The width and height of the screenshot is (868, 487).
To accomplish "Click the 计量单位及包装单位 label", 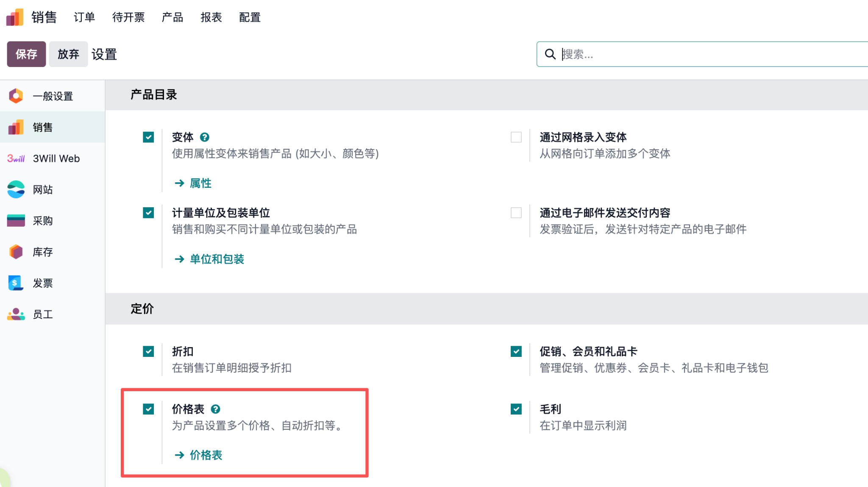I will (x=221, y=213).
